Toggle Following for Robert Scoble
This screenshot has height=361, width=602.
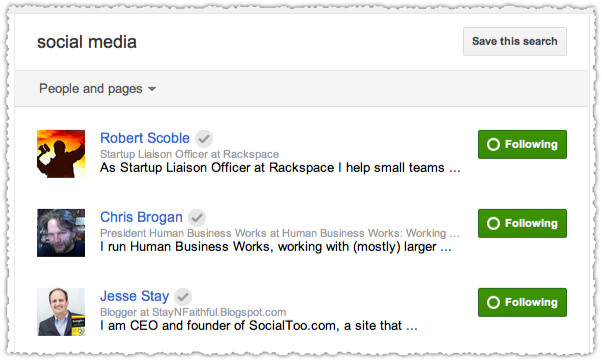pos(522,144)
